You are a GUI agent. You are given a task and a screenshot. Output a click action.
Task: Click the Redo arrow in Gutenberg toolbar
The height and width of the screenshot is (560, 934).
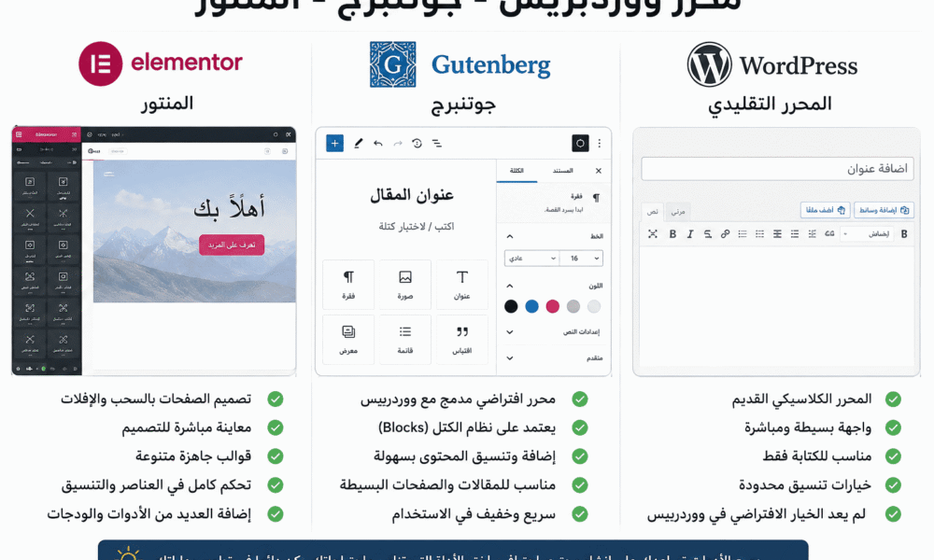397,144
